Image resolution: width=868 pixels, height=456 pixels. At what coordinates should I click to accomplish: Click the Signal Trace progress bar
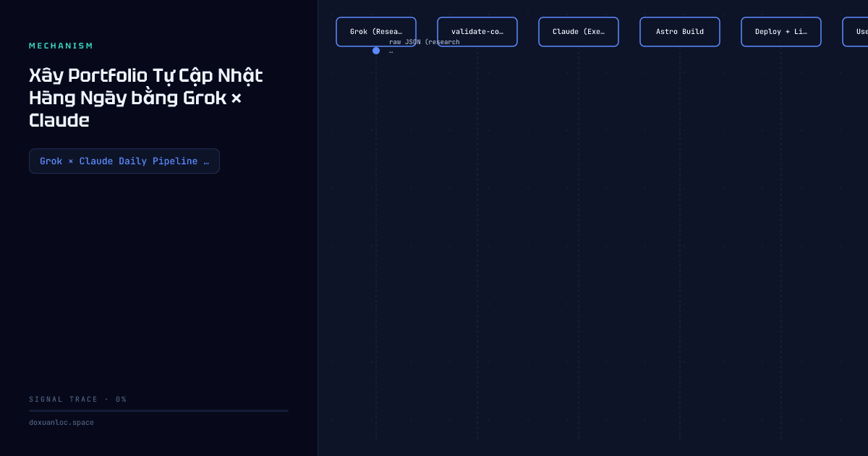coord(158,410)
